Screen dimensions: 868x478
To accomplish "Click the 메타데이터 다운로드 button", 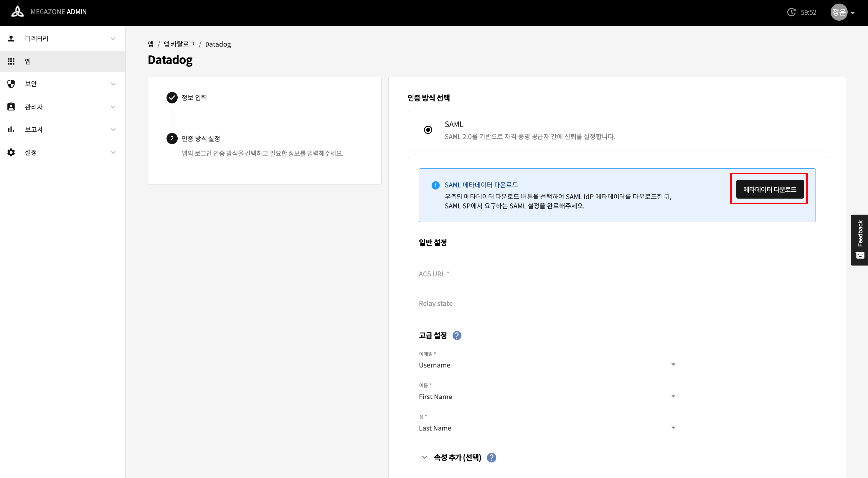I will click(x=770, y=189).
